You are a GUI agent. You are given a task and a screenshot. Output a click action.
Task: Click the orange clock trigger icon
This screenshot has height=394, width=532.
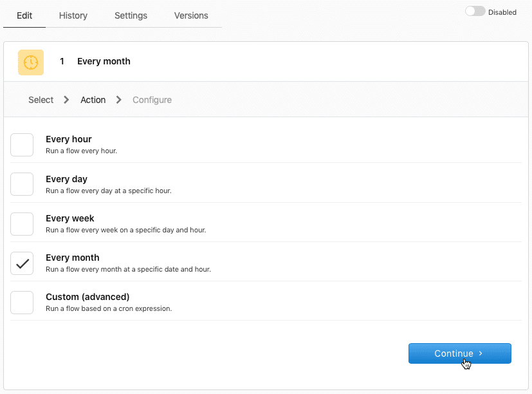pos(31,62)
